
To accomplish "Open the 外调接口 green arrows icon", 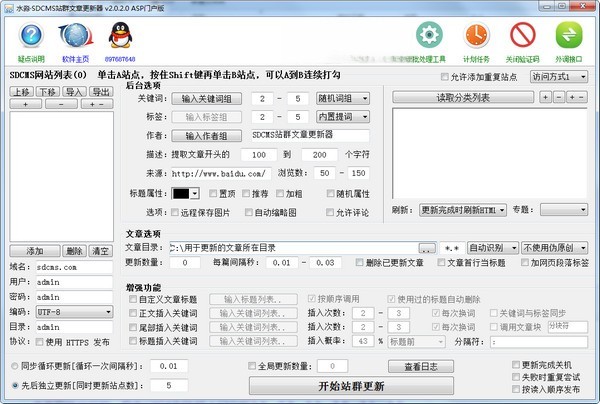I will click(x=569, y=35).
